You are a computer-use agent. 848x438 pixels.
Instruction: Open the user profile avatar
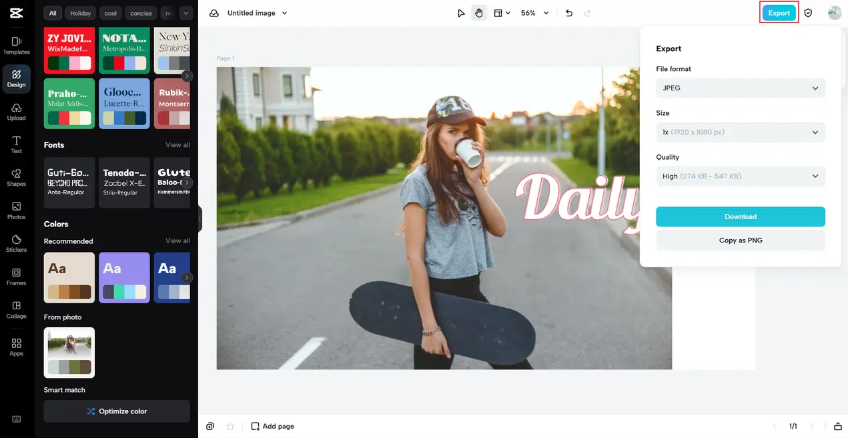click(834, 13)
